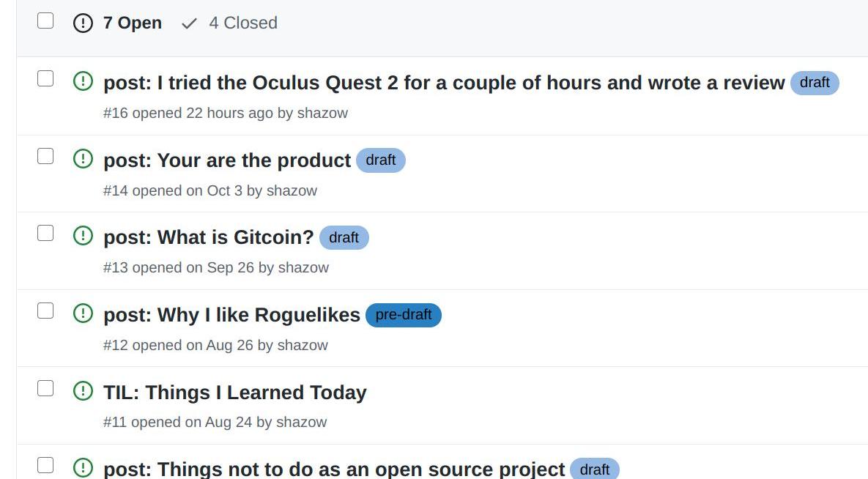
Task: Click open issue icon beside 'Your are the product'
Action: [x=84, y=159]
